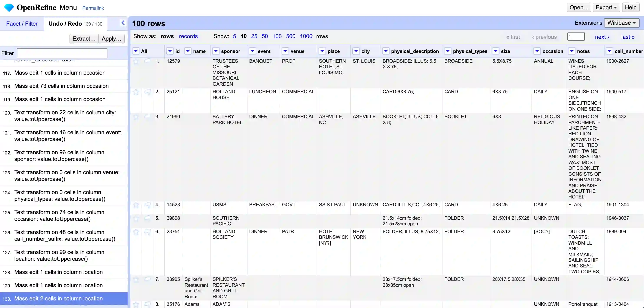Star row 6 Holland Society entry
The height and width of the screenshot is (308, 644).
[x=136, y=232]
